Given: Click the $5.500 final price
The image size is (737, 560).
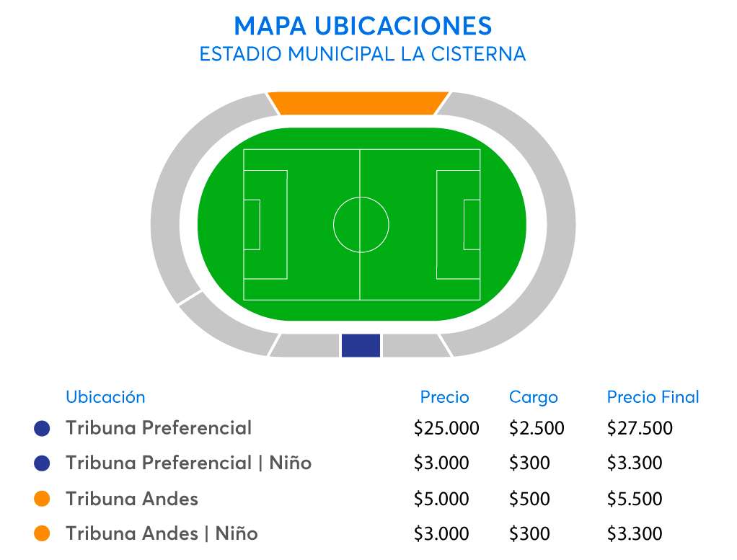Looking at the screenshot, I should 635,499.
